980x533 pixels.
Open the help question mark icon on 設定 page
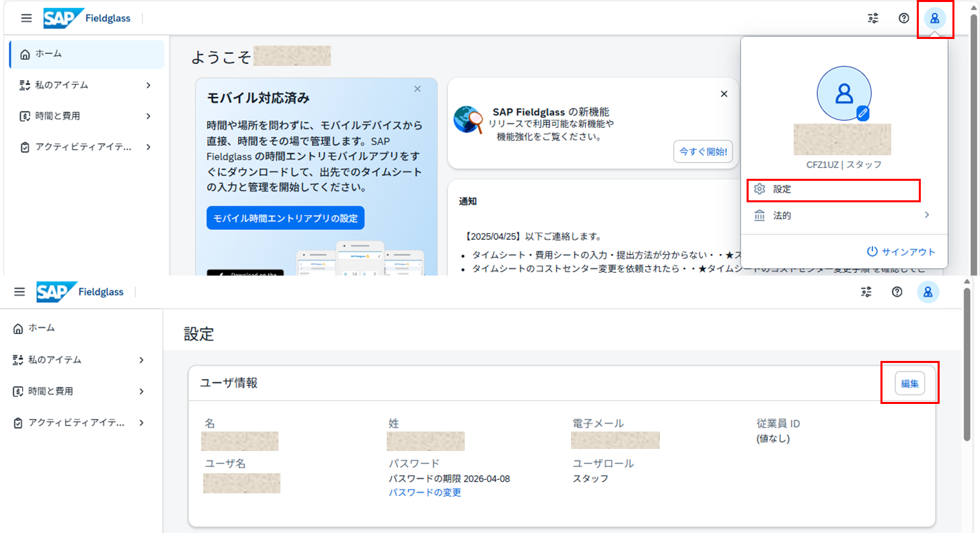click(897, 292)
